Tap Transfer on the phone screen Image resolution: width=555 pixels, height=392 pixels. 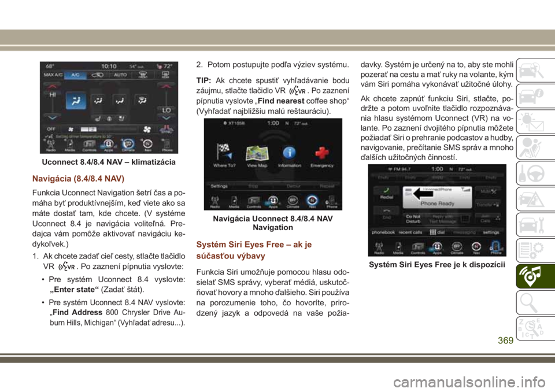(x=489, y=205)
